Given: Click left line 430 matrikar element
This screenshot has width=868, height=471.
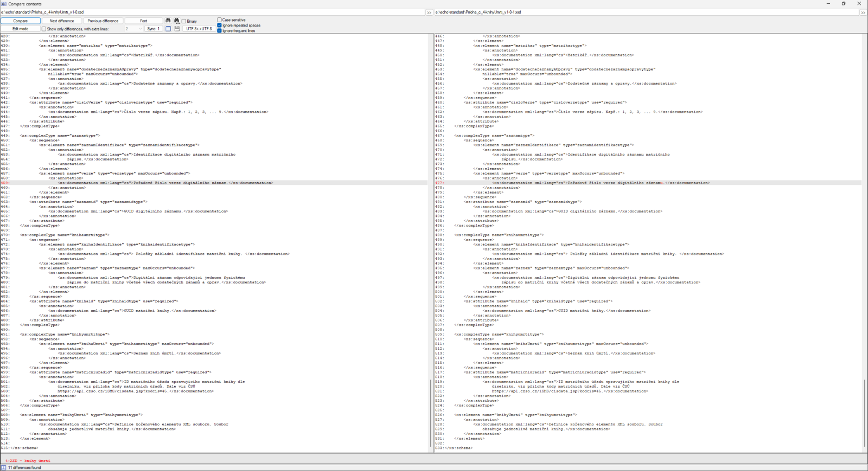Looking at the screenshot, I should 95,46.
